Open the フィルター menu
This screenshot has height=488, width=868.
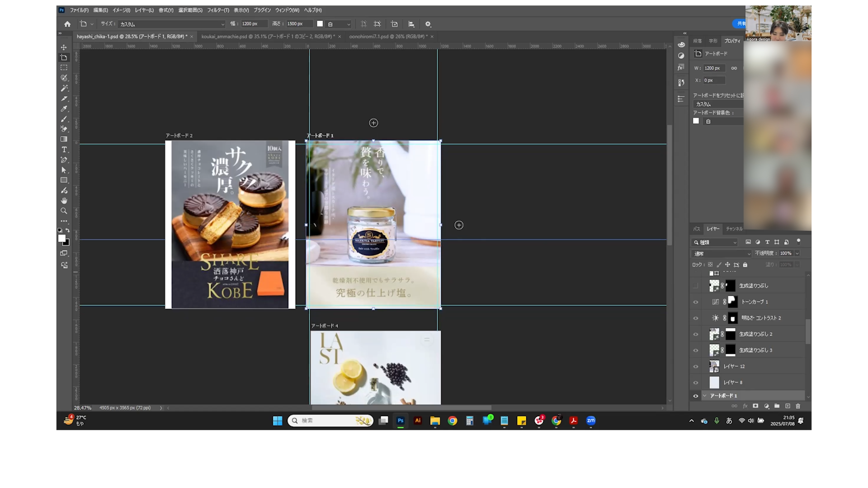(218, 10)
